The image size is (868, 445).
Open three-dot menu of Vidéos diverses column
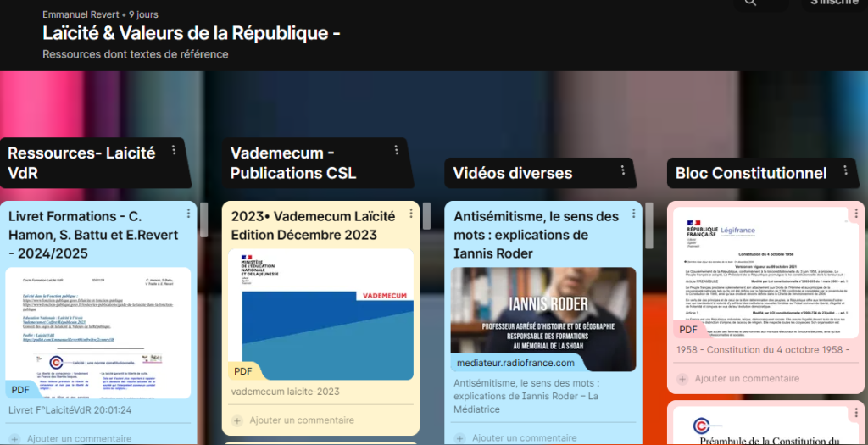tap(623, 170)
